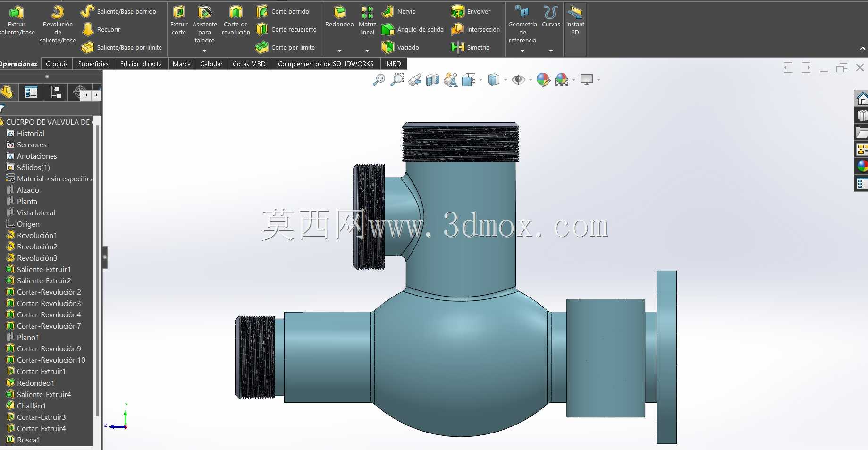Screen dimensions: 868x450
Task: Switch to Cotas MBD tab
Action: click(x=249, y=64)
